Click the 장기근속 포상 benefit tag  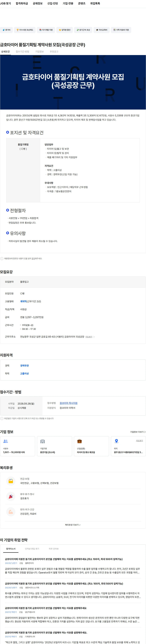click(83, 30)
